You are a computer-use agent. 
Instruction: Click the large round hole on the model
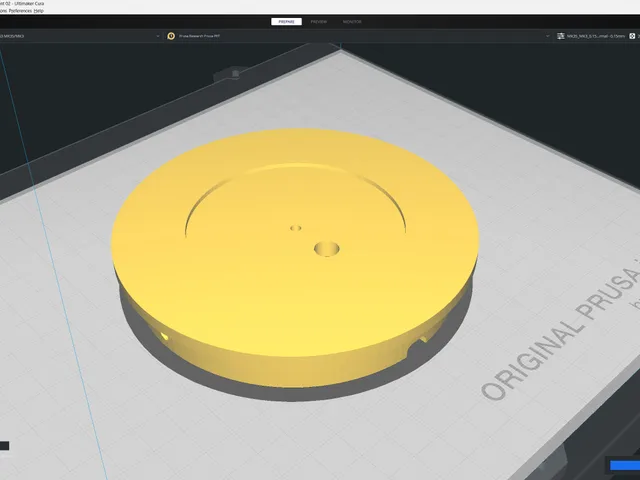click(327, 249)
